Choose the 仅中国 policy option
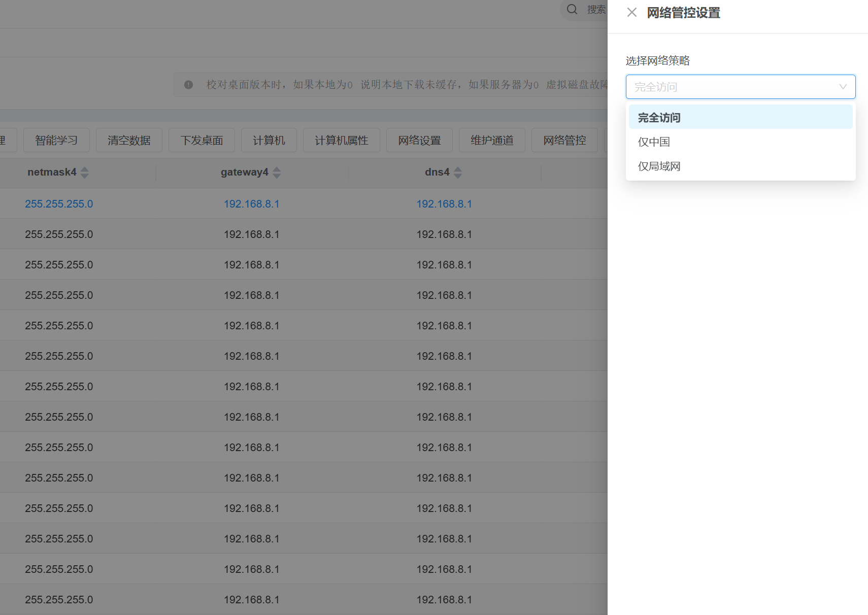This screenshot has height=615, width=868. 654,142
